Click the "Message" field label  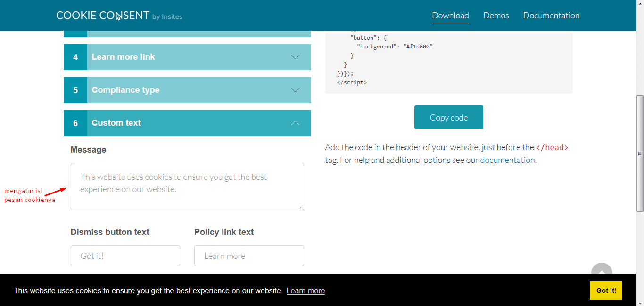[88, 150]
